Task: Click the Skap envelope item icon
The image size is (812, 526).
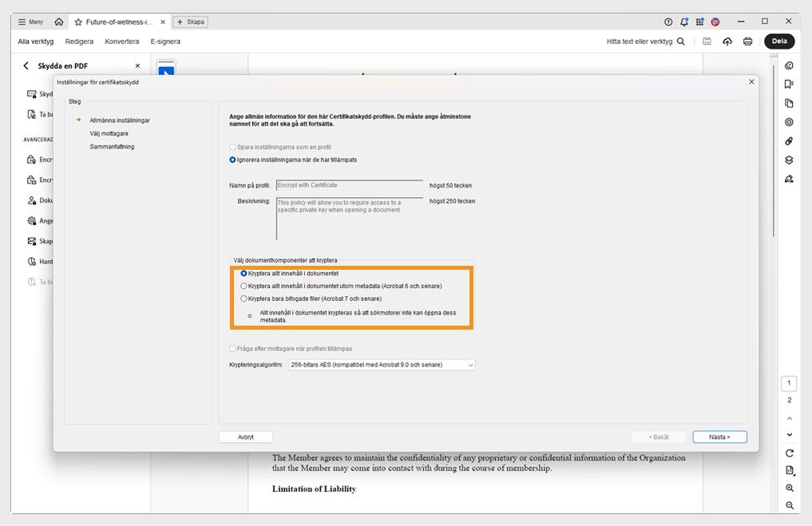Action: tap(32, 241)
